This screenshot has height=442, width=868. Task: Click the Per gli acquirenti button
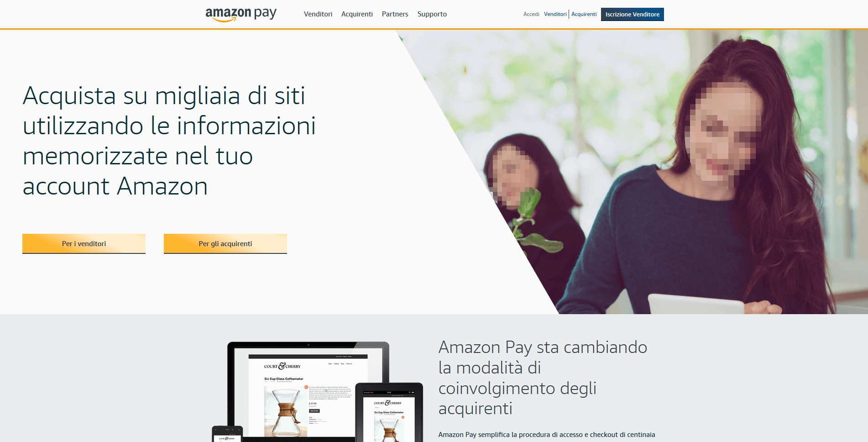pyautogui.click(x=225, y=243)
